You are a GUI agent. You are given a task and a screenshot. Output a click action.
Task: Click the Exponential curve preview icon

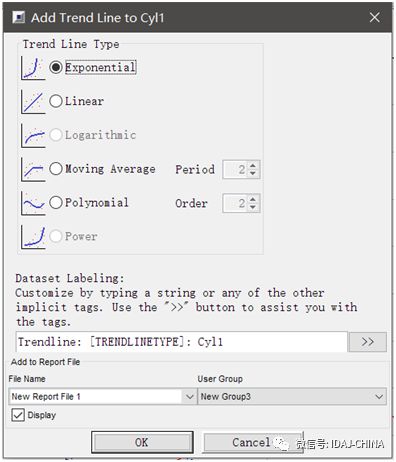(x=33, y=68)
